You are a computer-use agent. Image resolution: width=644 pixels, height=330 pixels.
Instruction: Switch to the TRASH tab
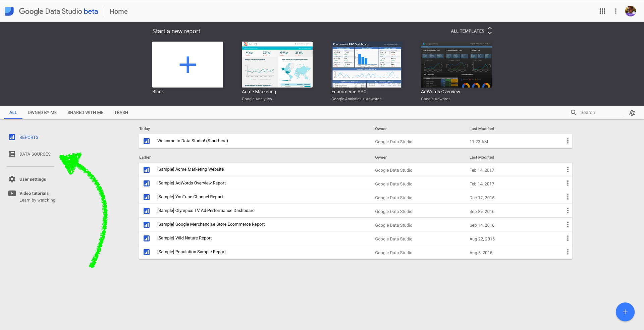click(121, 113)
